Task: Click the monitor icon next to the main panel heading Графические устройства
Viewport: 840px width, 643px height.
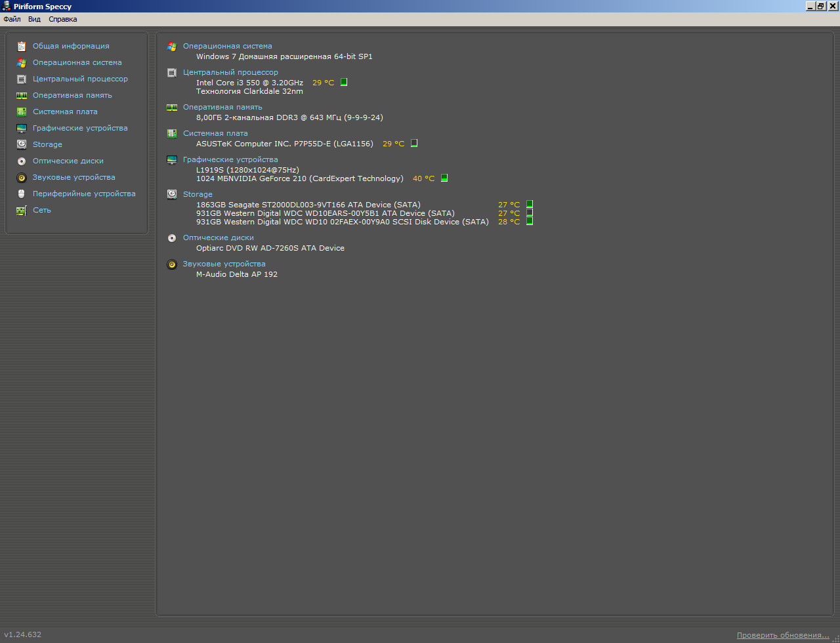Action: tap(172, 159)
